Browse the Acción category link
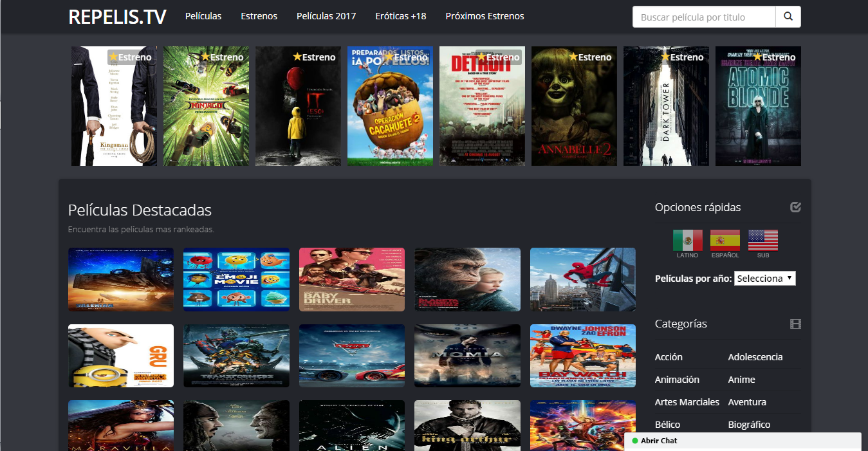The width and height of the screenshot is (868, 451). [x=668, y=356]
